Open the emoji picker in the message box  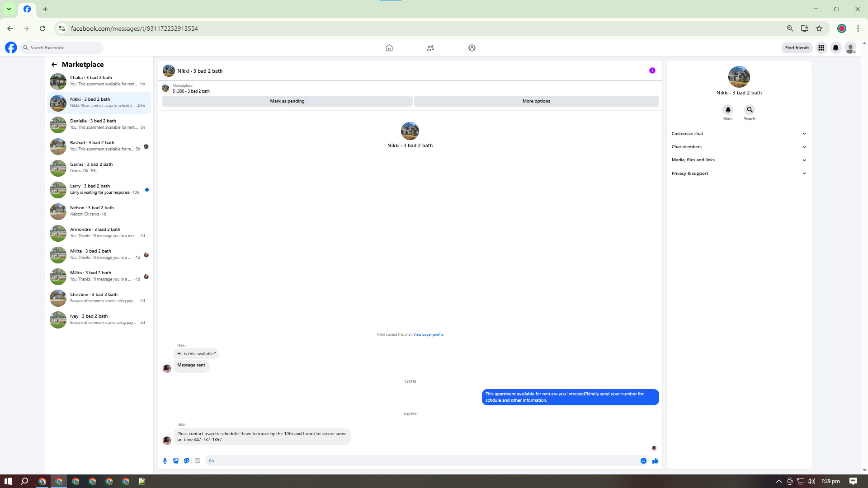click(643, 461)
